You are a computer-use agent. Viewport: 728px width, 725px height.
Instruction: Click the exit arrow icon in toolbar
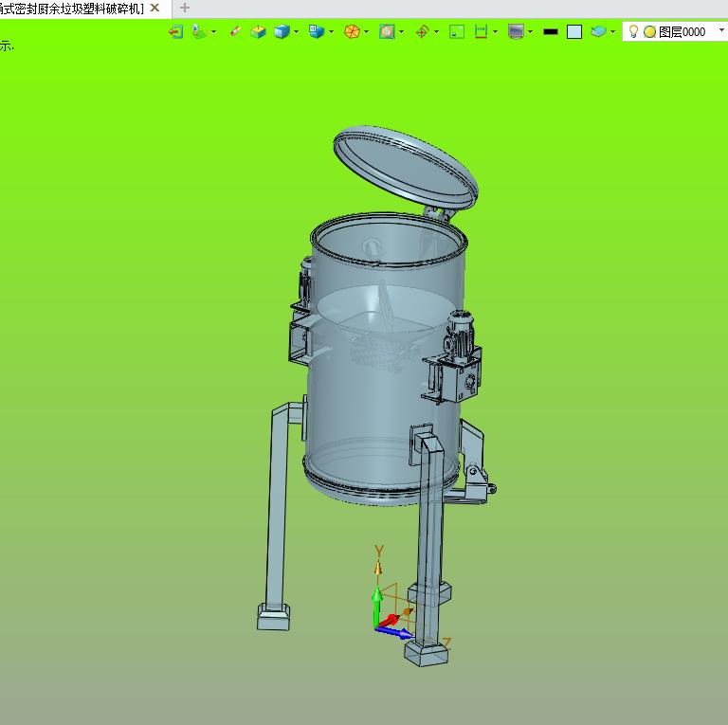click(175, 31)
